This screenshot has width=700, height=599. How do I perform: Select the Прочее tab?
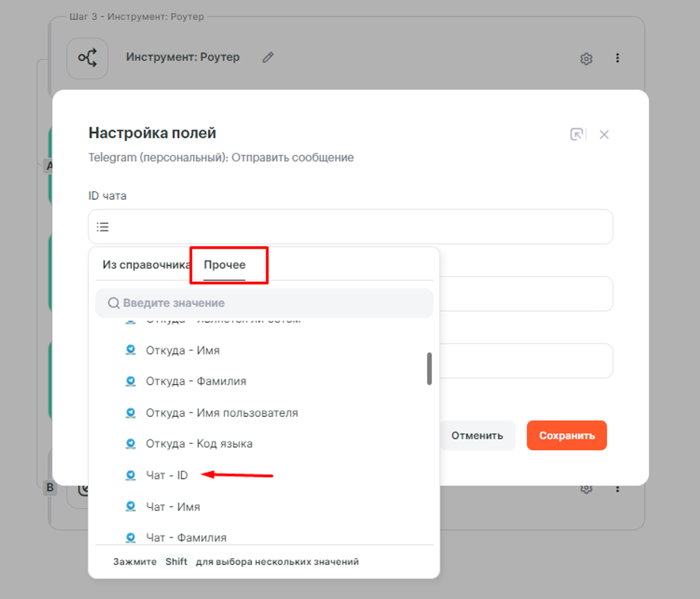(x=224, y=265)
